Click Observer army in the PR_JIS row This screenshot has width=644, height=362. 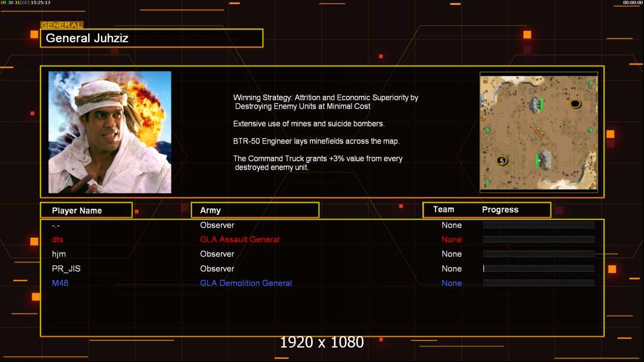point(217,268)
